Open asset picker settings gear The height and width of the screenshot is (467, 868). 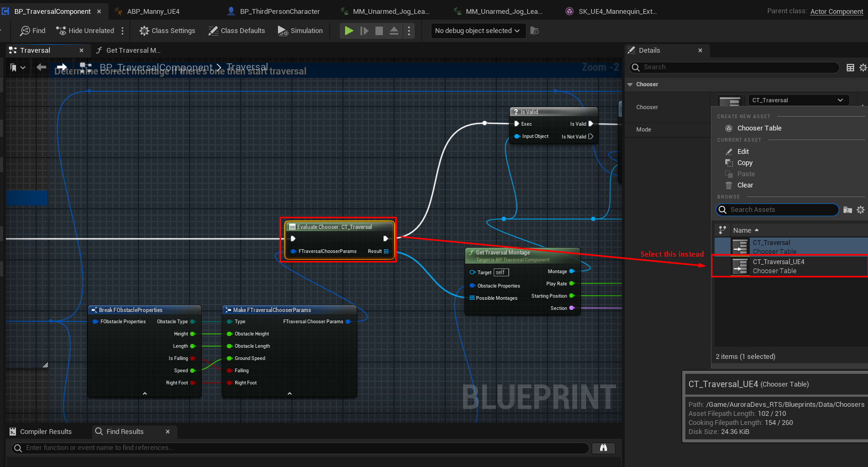(861, 210)
